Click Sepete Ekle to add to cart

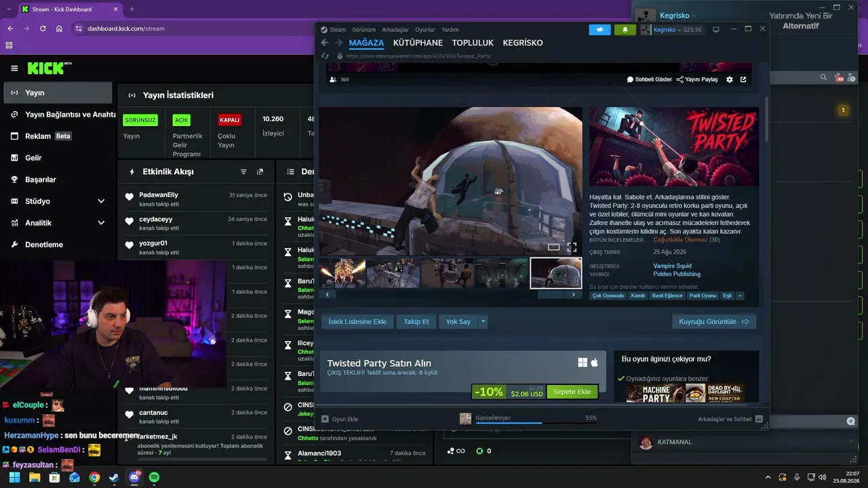pyautogui.click(x=572, y=392)
